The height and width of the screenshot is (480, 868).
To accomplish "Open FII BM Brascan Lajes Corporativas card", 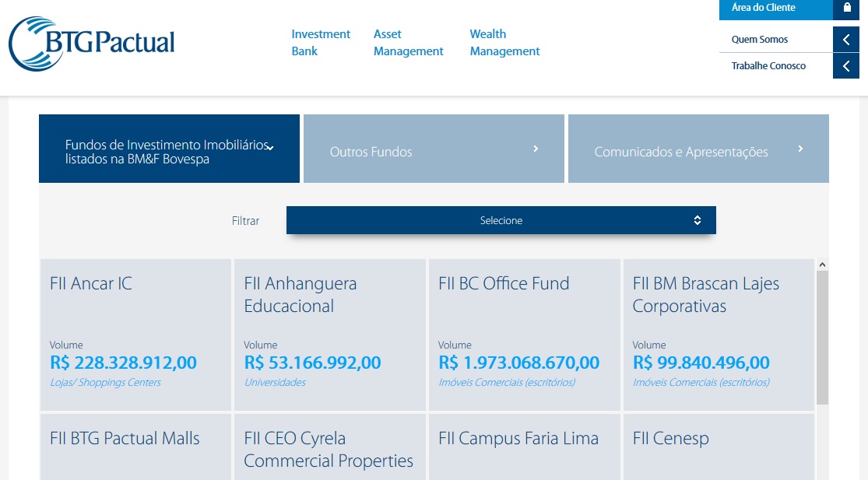I will [x=718, y=335].
